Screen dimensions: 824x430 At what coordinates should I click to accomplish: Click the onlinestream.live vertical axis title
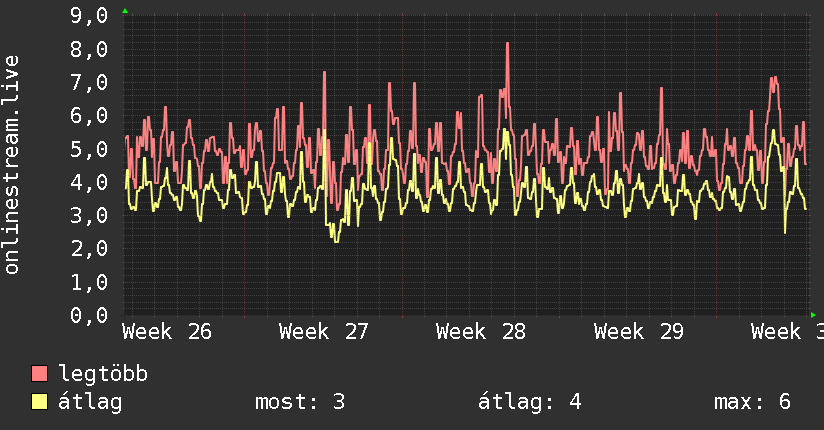tap(11, 165)
